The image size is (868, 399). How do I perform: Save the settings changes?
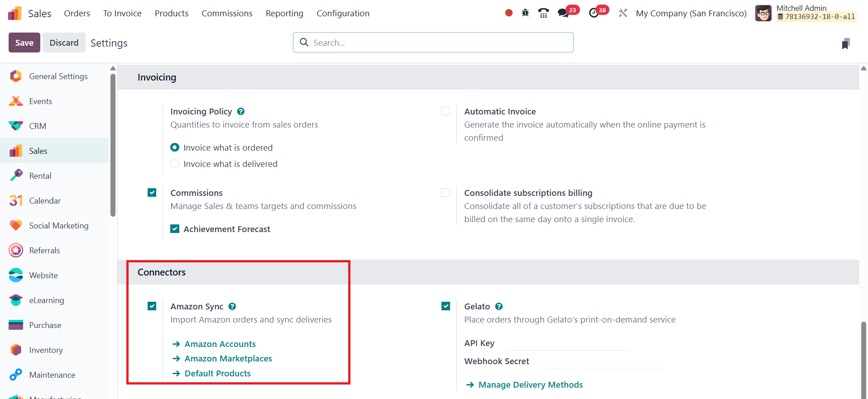pos(24,43)
